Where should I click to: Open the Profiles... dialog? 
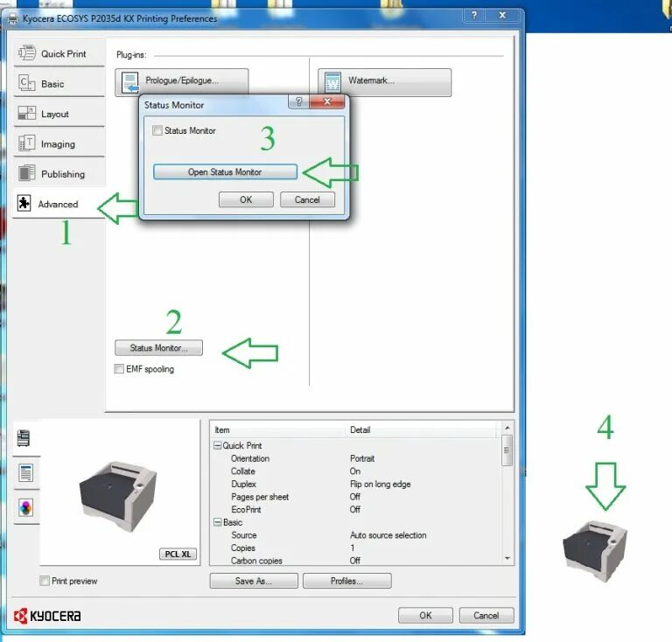coord(346,581)
